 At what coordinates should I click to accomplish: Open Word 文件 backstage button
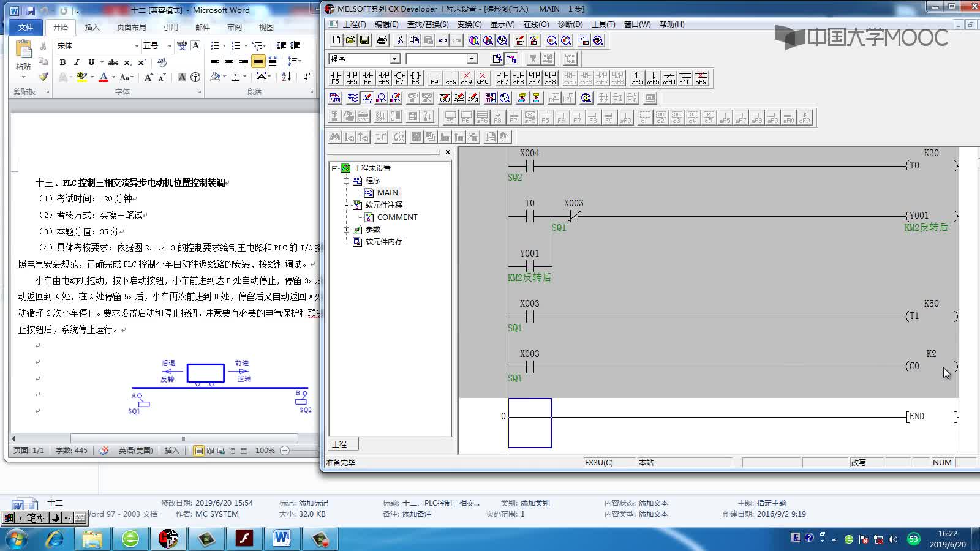(26, 27)
